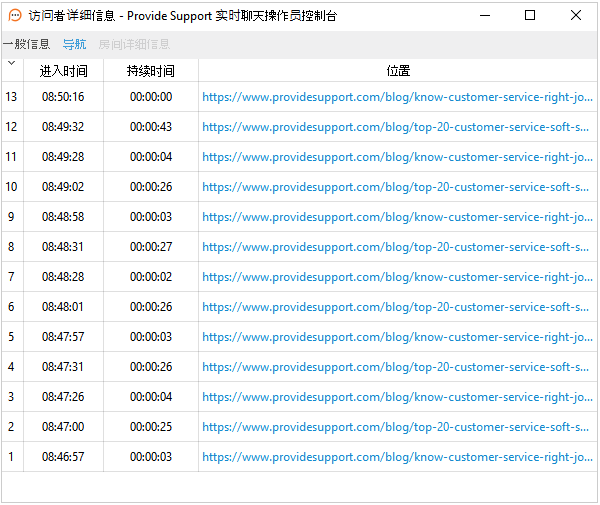Select the 08:47:31 entry time cell
This screenshot has height=505, width=600.
63,367
